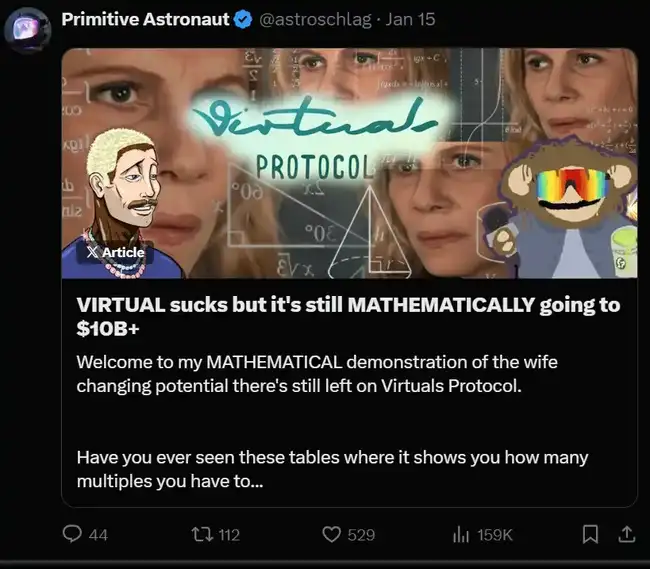Open the view analytics bar chart icon

click(461, 535)
